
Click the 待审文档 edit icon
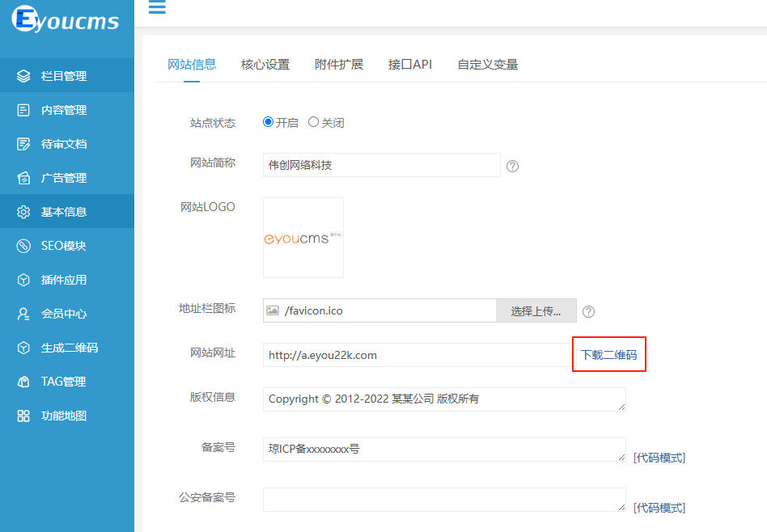point(23,144)
